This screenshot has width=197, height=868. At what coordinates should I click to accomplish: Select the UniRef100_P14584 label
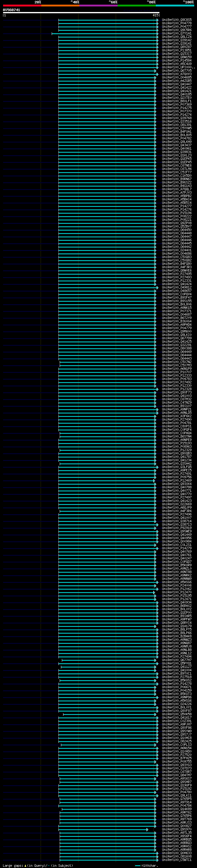(176, 60)
